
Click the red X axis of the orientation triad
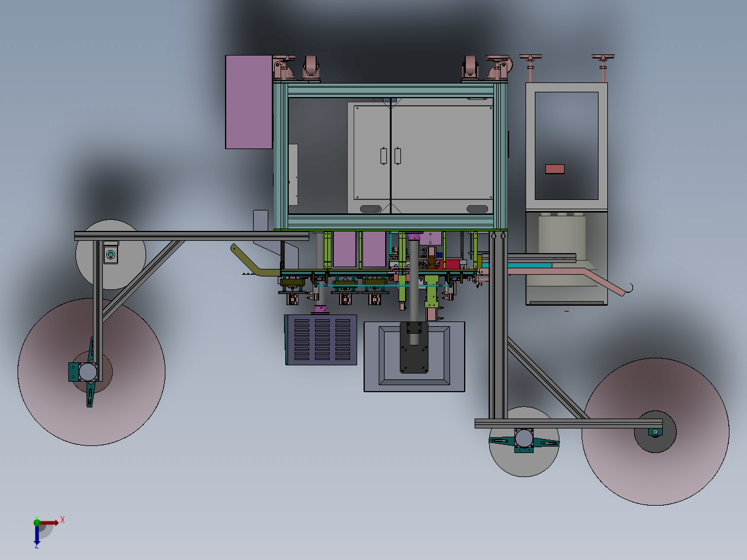click(49, 523)
